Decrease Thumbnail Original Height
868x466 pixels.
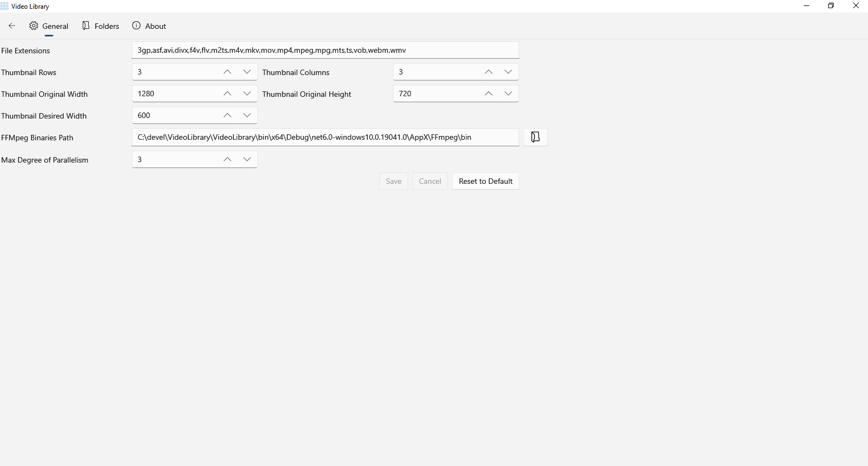coord(508,94)
